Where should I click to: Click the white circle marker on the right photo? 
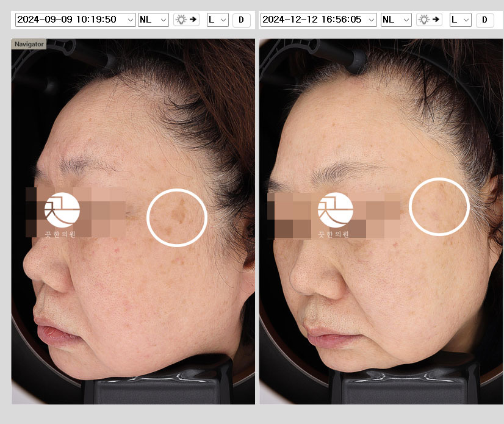click(438, 206)
